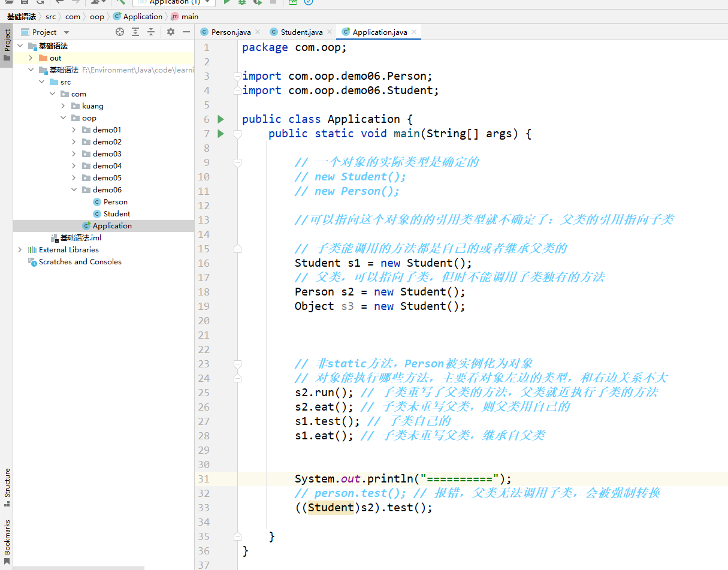Image resolution: width=728 pixels, height=570 pixels.
Task: Click Expand All in Project panel
Action: coord(135,32)
